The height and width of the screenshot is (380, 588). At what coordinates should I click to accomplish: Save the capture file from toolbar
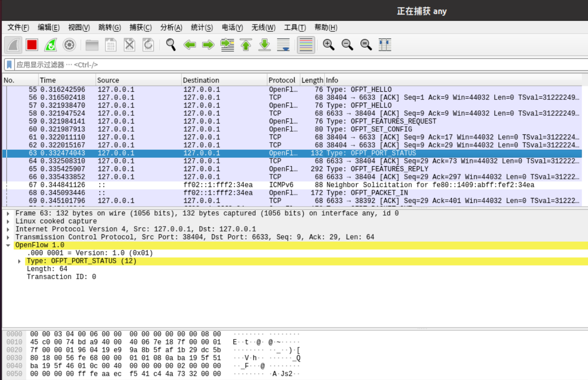point(111,44)
